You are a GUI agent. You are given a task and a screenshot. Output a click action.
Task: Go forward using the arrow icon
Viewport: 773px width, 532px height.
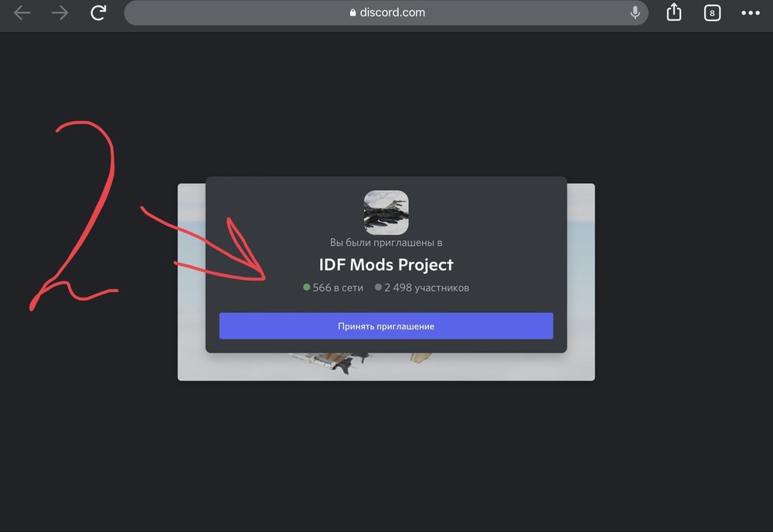click(x=60, y=13)
